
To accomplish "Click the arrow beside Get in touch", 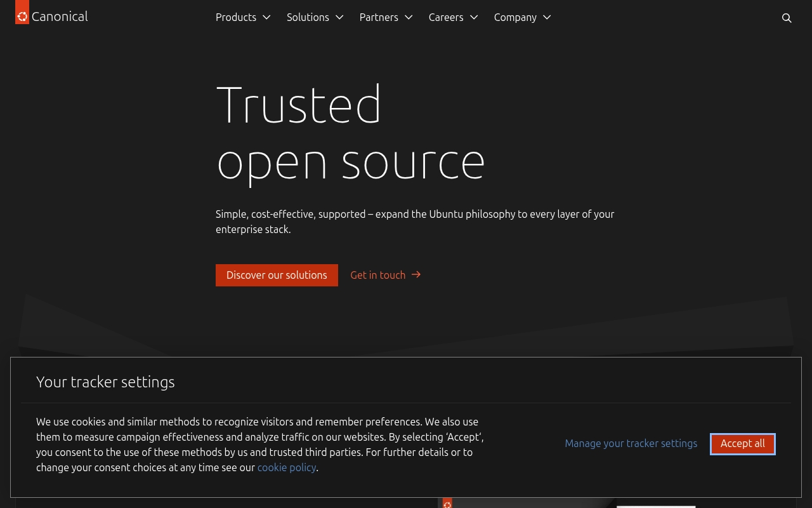I will (416, 274).
